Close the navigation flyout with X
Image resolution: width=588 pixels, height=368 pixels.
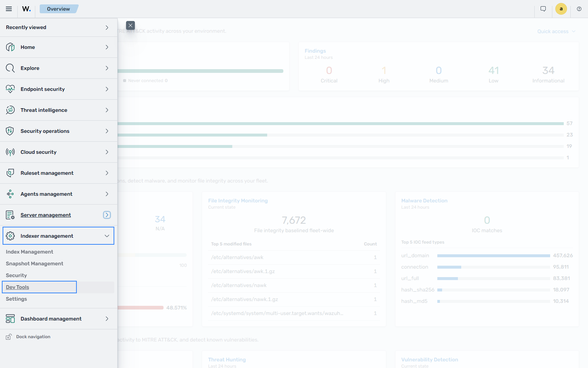130,25
